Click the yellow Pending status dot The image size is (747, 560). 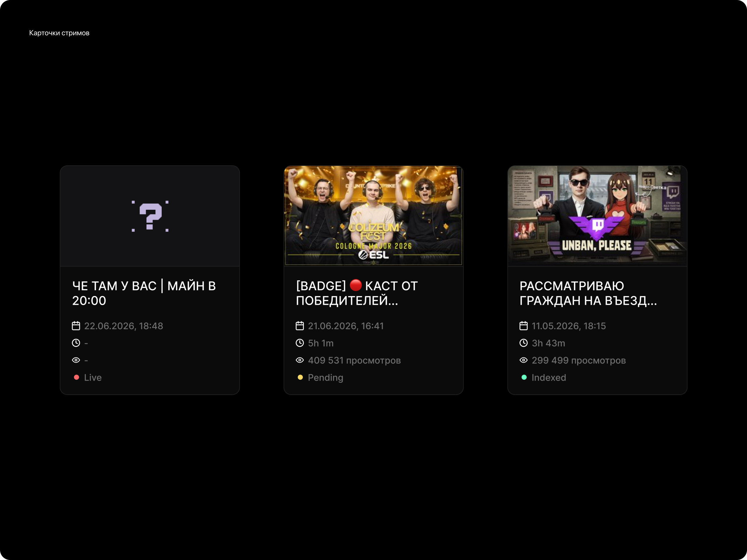pos(300,377)
